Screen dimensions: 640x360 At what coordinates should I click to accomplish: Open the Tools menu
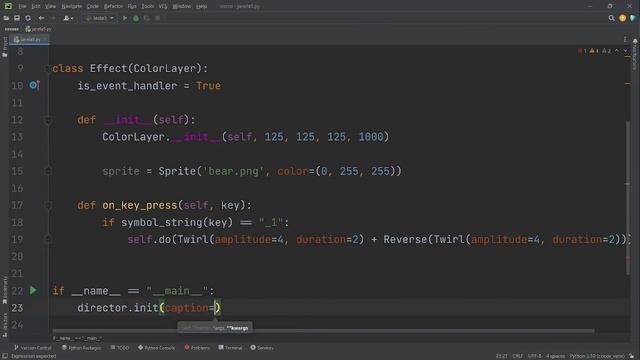coord(147,6)
